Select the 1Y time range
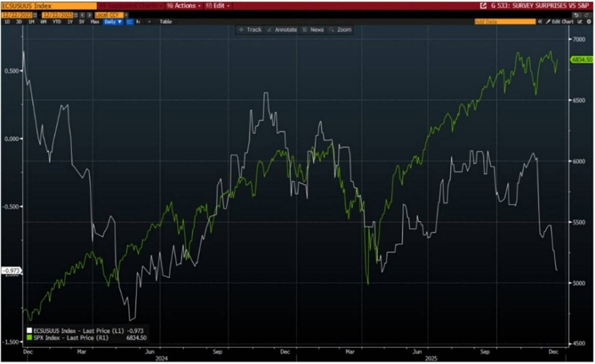Viewport: 595px width, 364px height. click(70, 22)
